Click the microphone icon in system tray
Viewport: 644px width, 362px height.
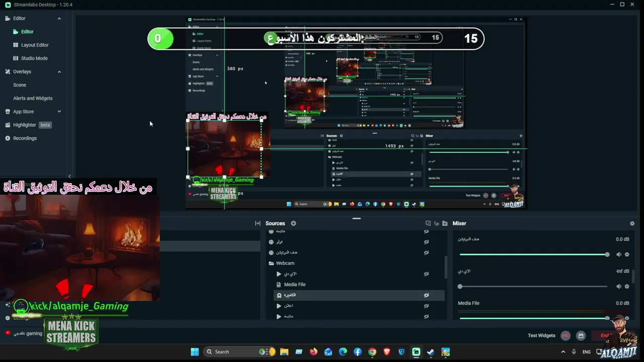[x=574, y=351]
